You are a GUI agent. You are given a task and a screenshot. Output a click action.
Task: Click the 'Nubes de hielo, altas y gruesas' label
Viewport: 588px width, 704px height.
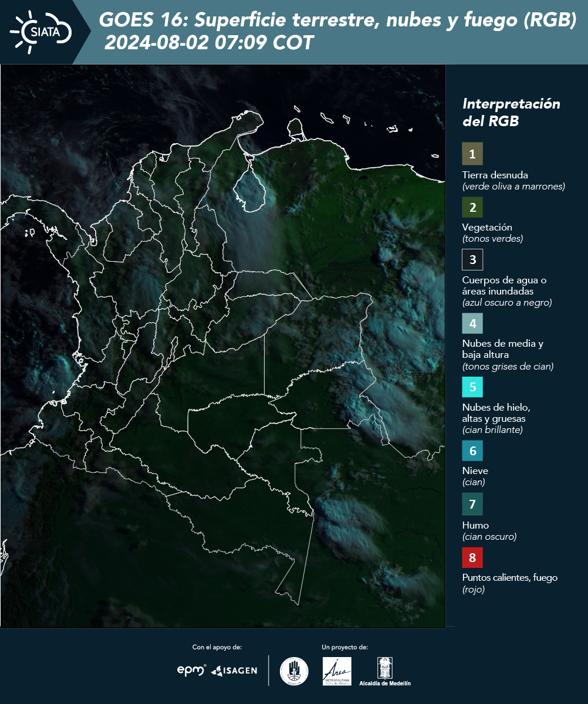click(x=496, y=413)
